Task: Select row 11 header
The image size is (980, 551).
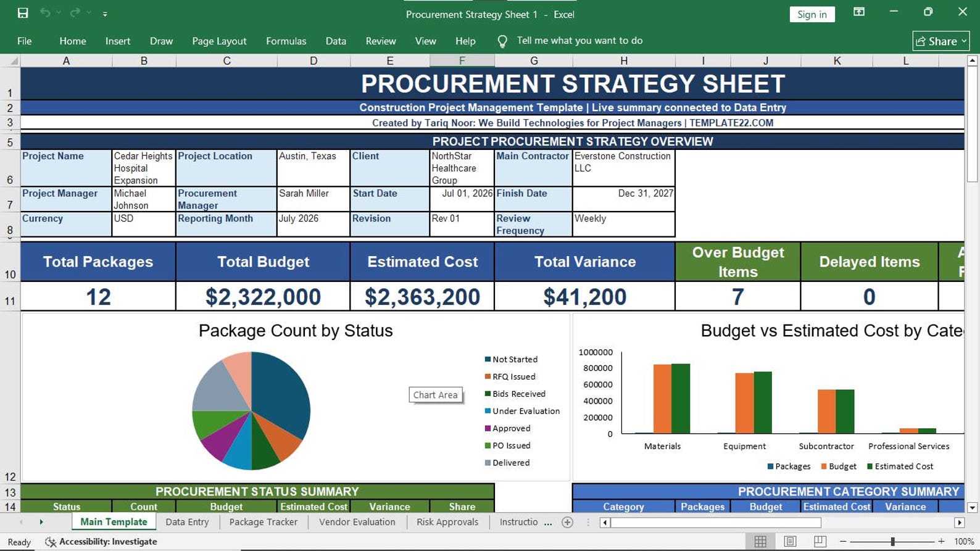Action: [x=10, y=297]
